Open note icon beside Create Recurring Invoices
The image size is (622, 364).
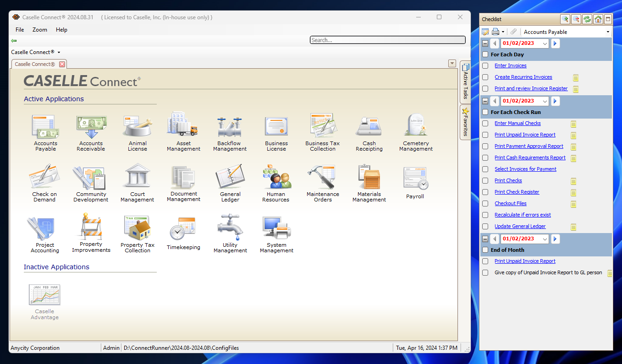pos(576,77)
